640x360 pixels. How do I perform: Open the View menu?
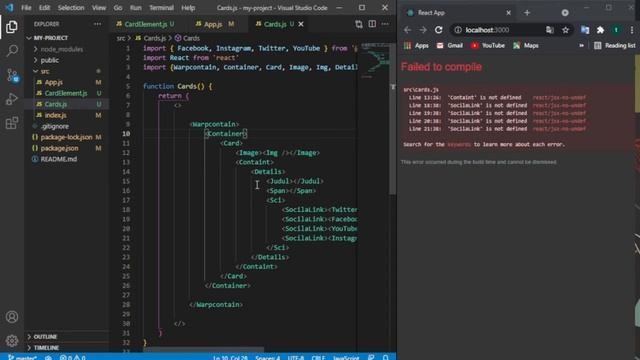point(99,8)
